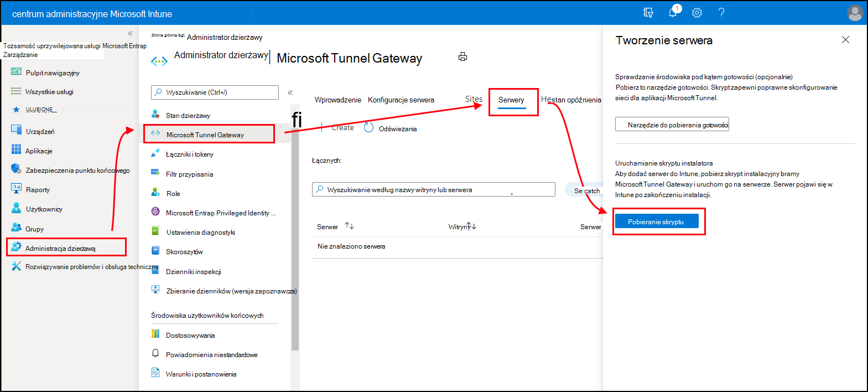Click the troubleshooting wrench icon
The image size is (868, 392).
pos(16,266)
